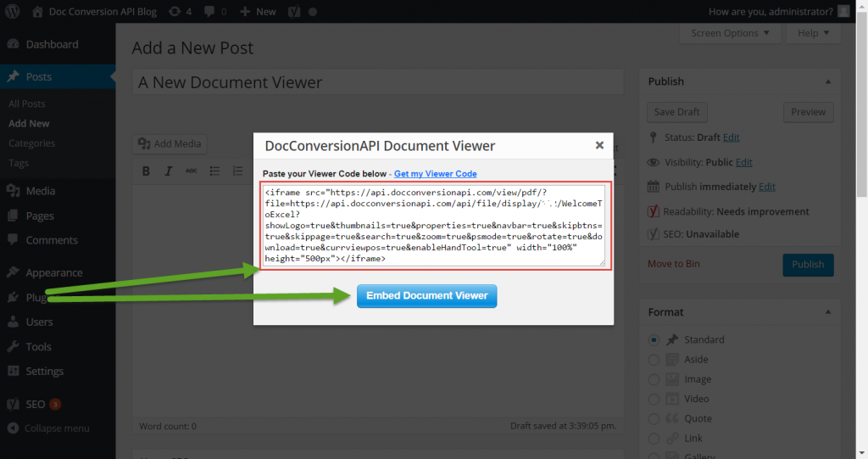Toggle italic formatting in editor toolbar
Image resolution: width=868 pixels, height=459 pixels.
pos(169,171)
